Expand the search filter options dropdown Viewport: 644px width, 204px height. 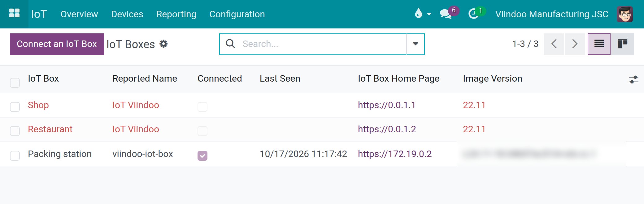tap(416, 44)
